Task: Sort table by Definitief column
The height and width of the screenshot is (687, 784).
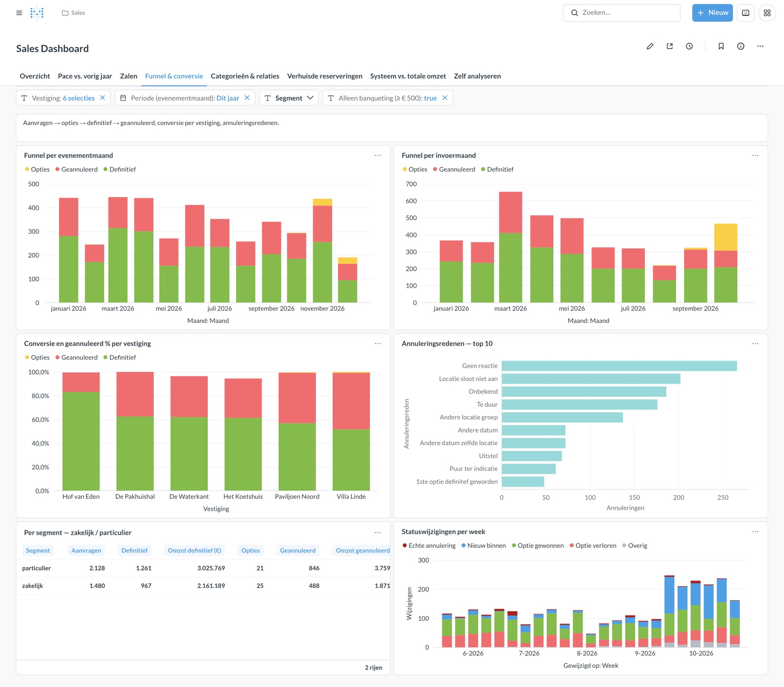Action: (x=134, y=550)
